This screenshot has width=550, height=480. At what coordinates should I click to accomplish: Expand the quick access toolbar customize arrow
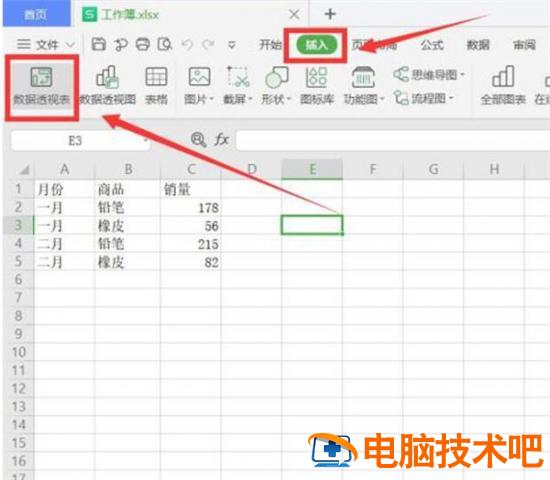232,45
